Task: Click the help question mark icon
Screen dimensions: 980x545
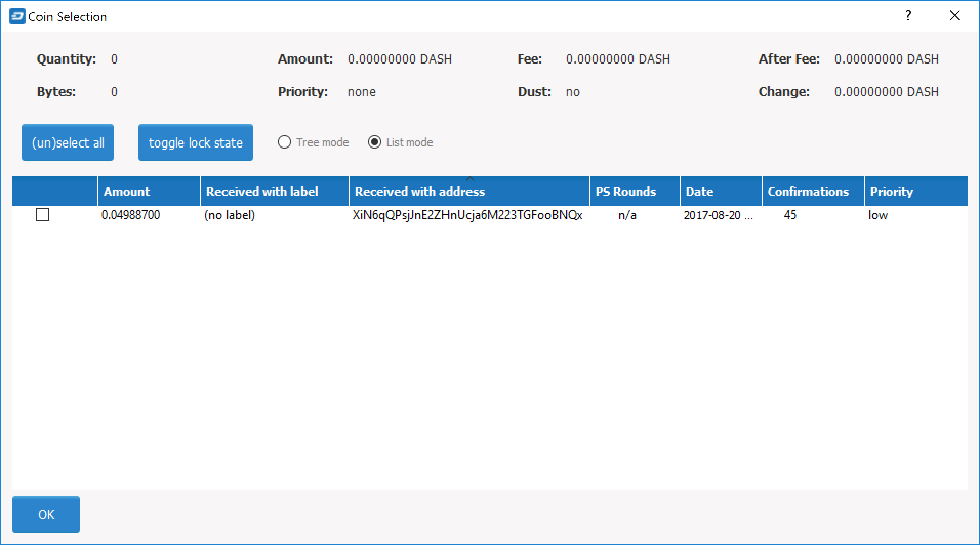Action: pos(908,16)
